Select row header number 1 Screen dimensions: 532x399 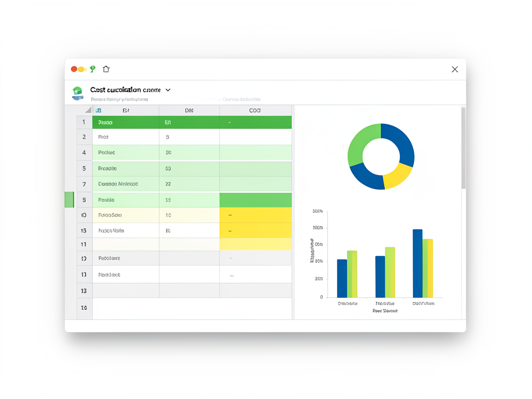tap(84, 122)
